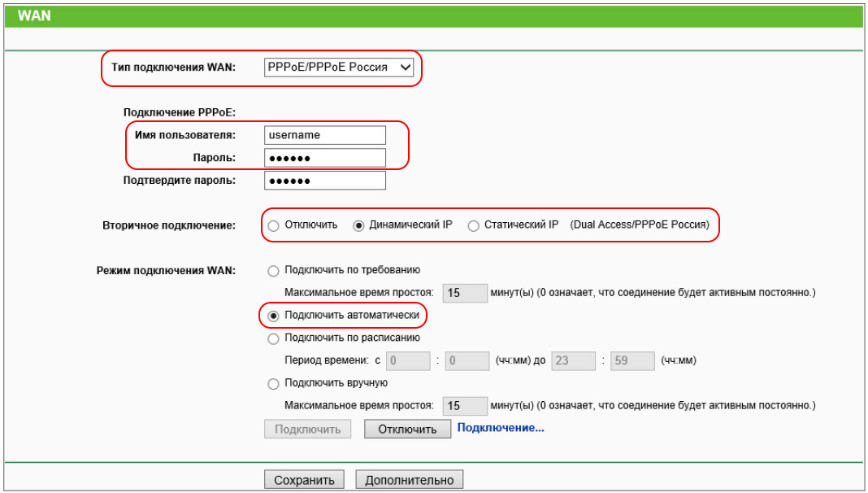The width and height of the screenshot is (868, 493).
Task: Click the Подтвердите пароль field
Action: (325, 181)
